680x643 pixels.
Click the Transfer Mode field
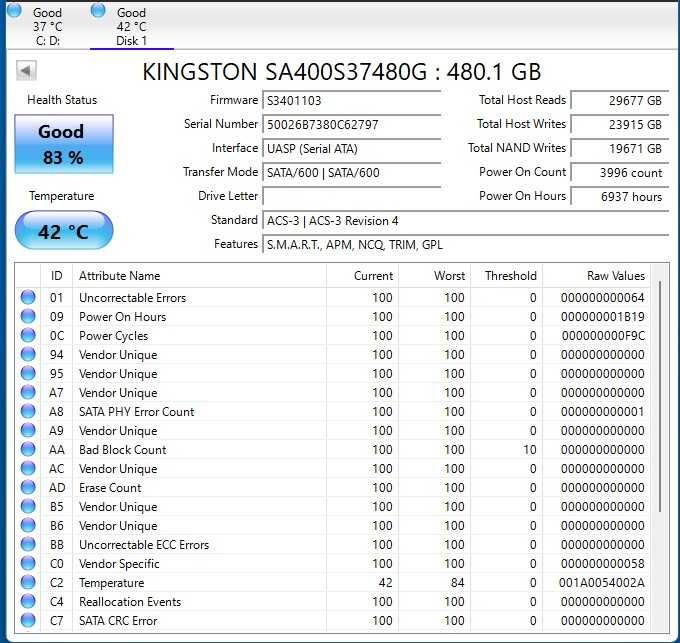tap(352, 173)
